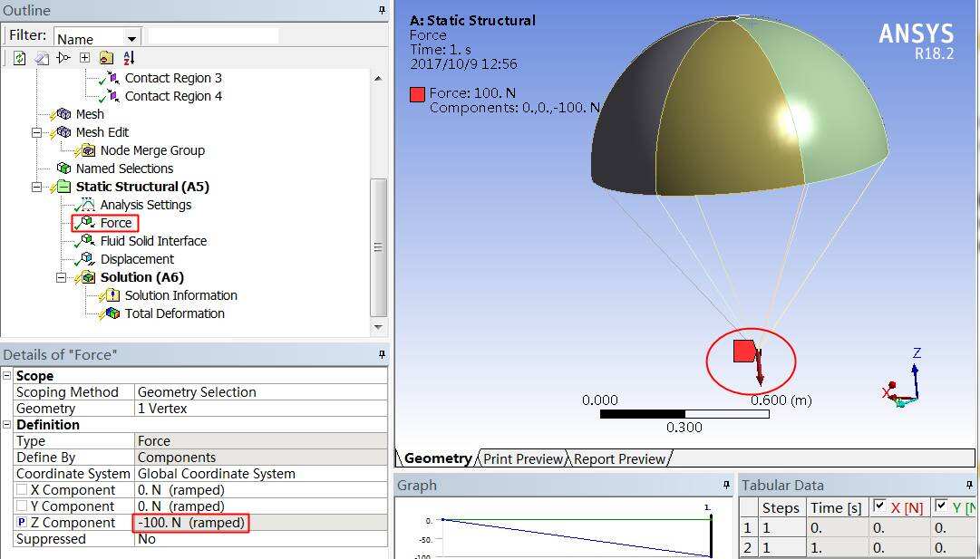Click the cyan ISO ball on the triad
980x559 pixels.
[x=900, y=403]
